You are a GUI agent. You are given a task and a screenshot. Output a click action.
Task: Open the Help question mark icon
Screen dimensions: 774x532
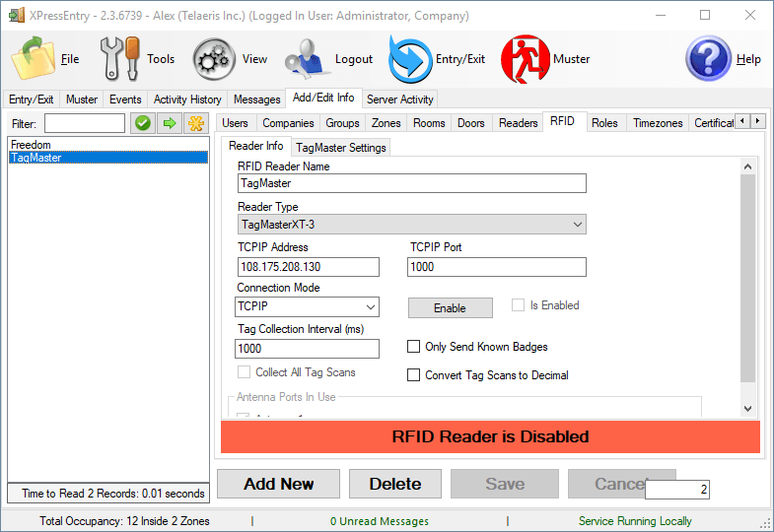(708, 59)
